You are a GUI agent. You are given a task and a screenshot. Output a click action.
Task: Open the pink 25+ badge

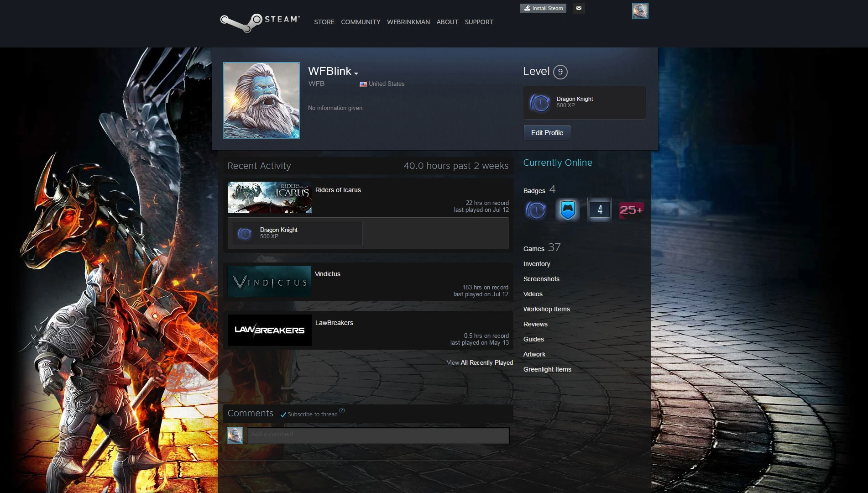631,210
